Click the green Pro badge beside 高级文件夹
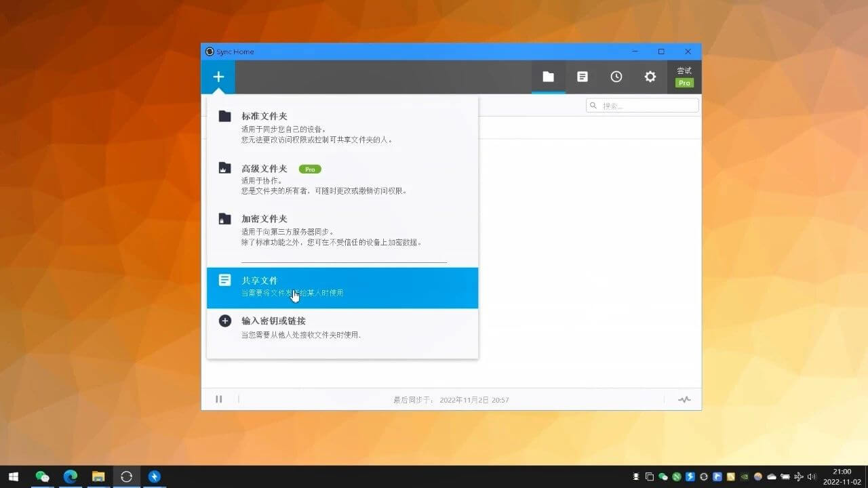The width and height of the screenshot is (868, 488). tap(310, 169)
